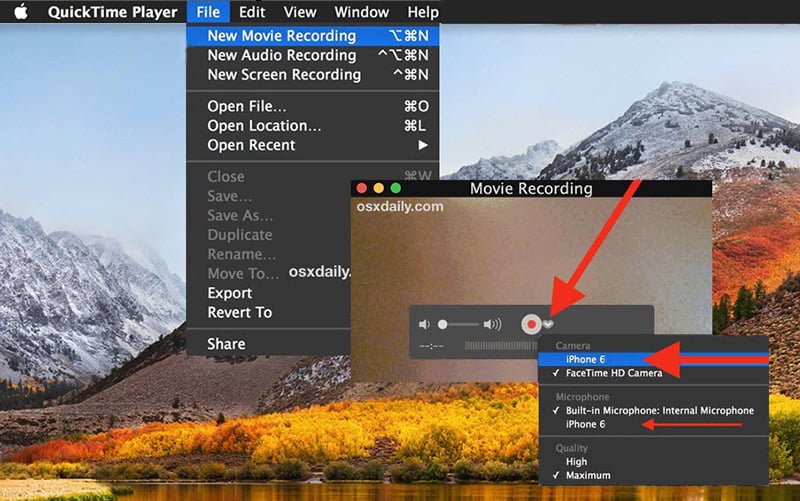Open the Help menu
Screen dimensions: 800x501
(x=423, y=12)
